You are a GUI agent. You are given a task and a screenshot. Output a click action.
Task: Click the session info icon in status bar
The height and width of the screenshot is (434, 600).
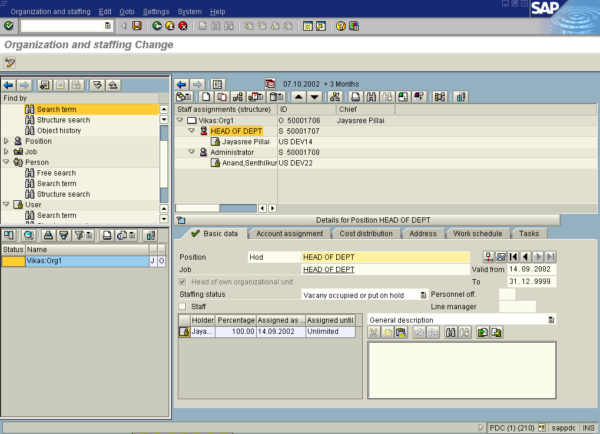[x=542, y=427]
